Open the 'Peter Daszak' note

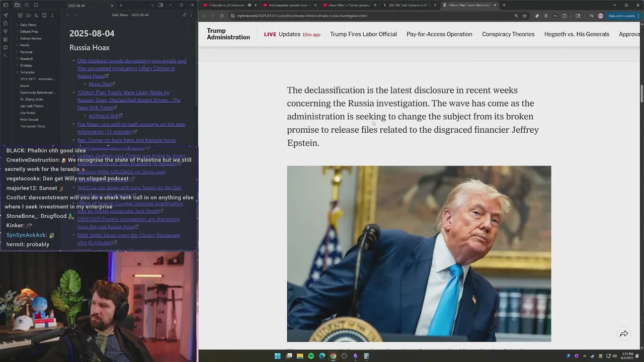click(x=29, y=120)
